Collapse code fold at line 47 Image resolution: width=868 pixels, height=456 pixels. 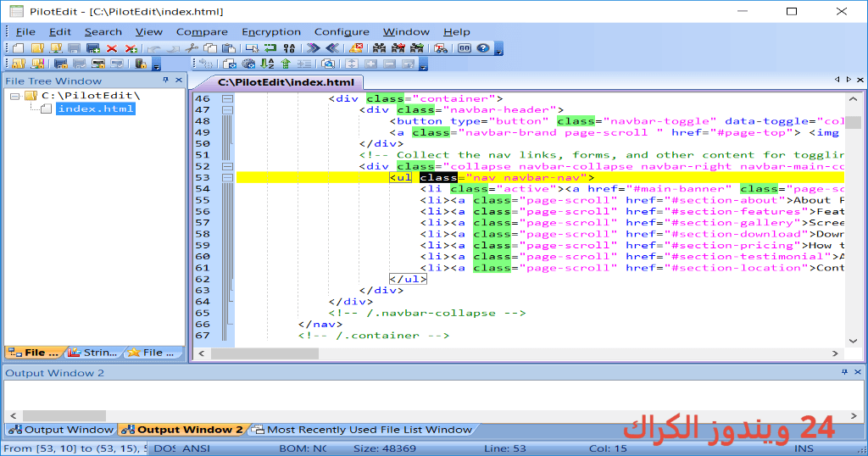click(227, 109)
